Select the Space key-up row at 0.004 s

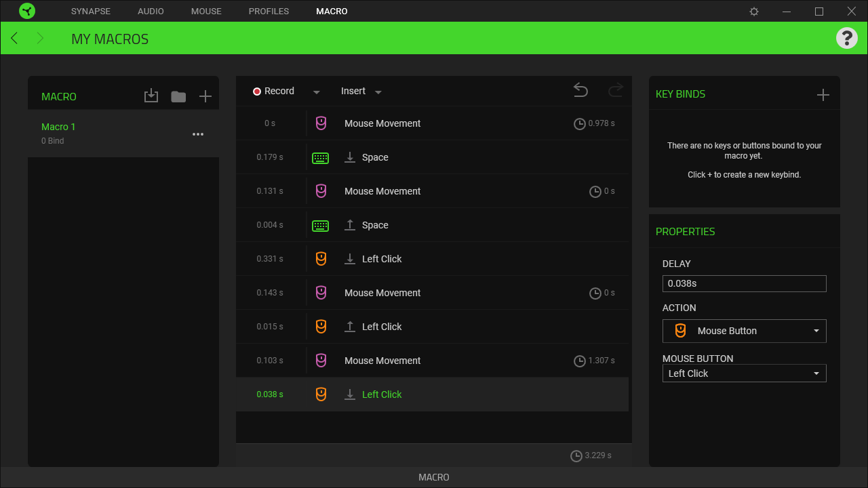tap(432, 225)
